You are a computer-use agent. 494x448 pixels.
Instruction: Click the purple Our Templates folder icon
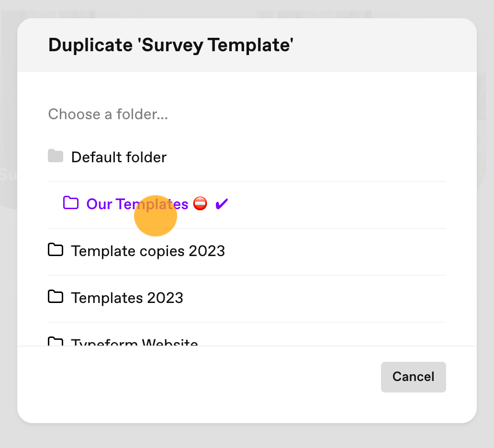click(x=70, y=203)
